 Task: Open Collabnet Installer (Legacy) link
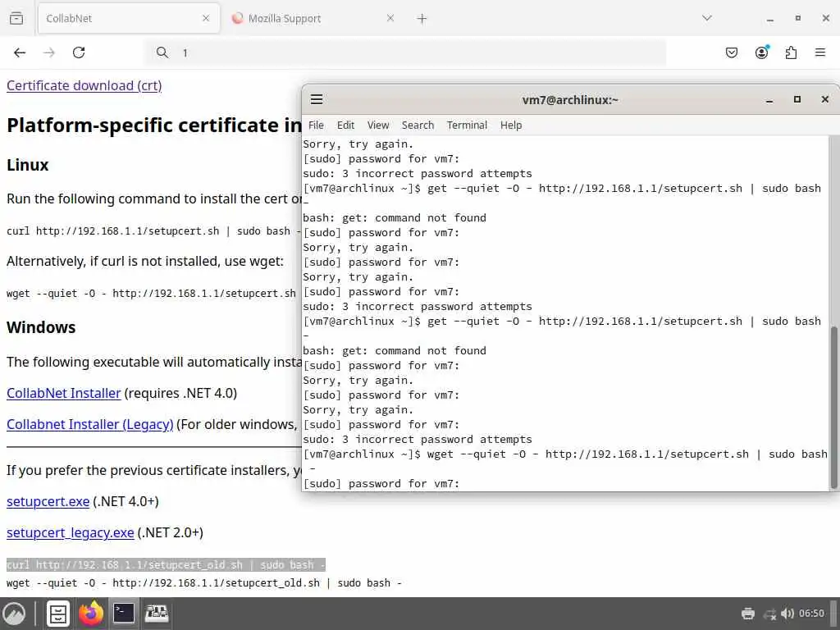(x=90, y=424)
